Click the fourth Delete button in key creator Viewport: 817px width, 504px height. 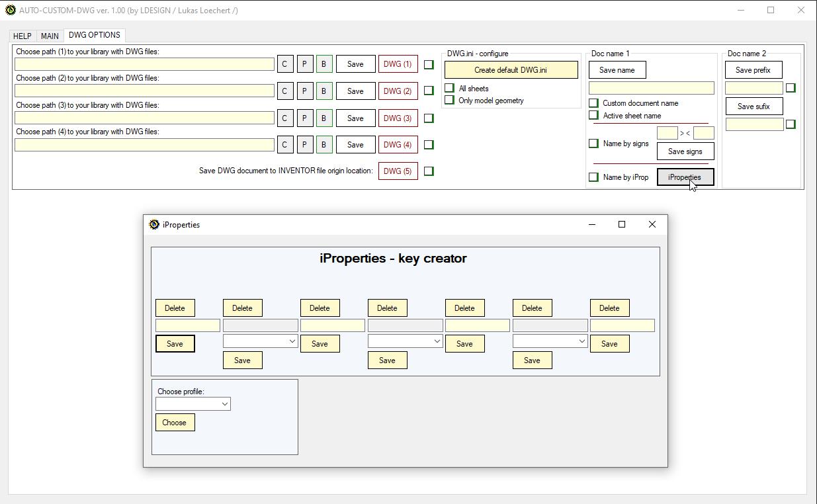pyautogui.click(x=387, y=308)
